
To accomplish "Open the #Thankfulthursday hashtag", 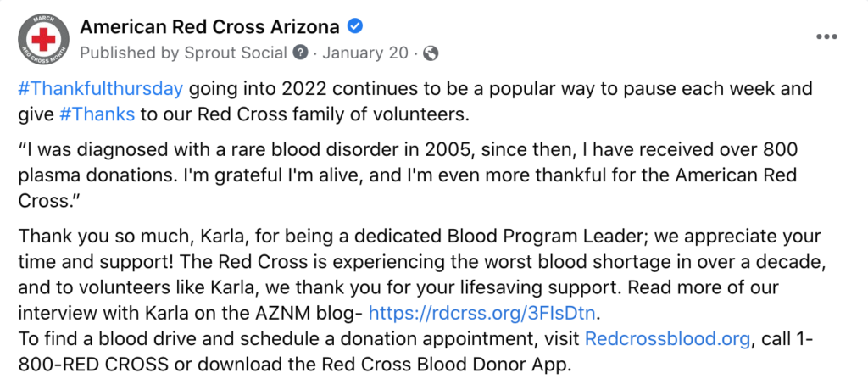I will (x=101, y=89).
